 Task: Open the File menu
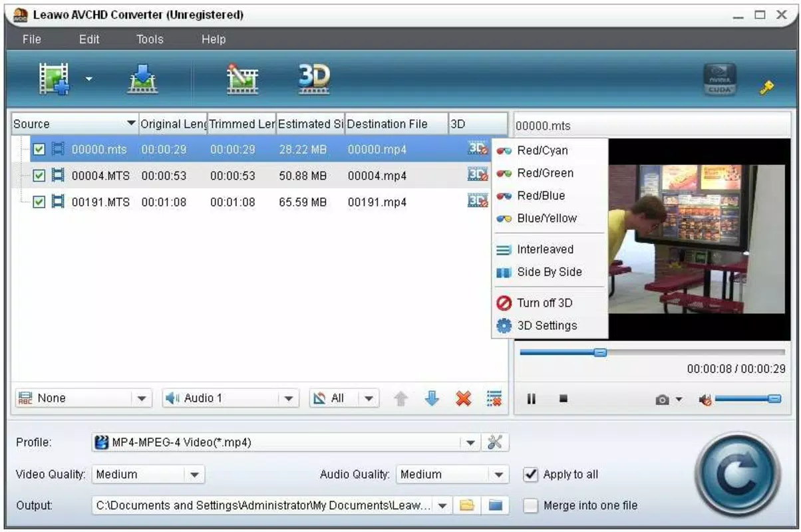(x=32, y=39)
